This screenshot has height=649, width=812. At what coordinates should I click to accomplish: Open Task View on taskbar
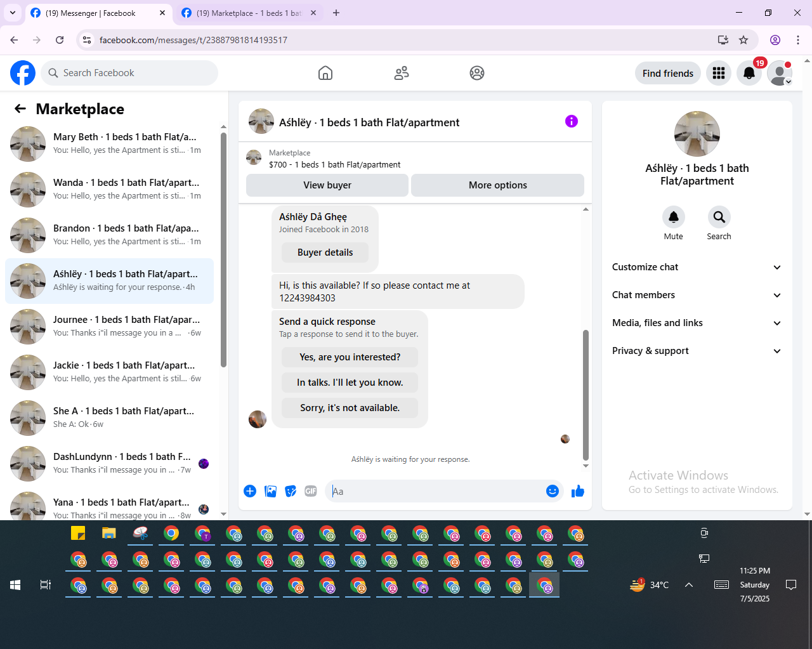46,585
